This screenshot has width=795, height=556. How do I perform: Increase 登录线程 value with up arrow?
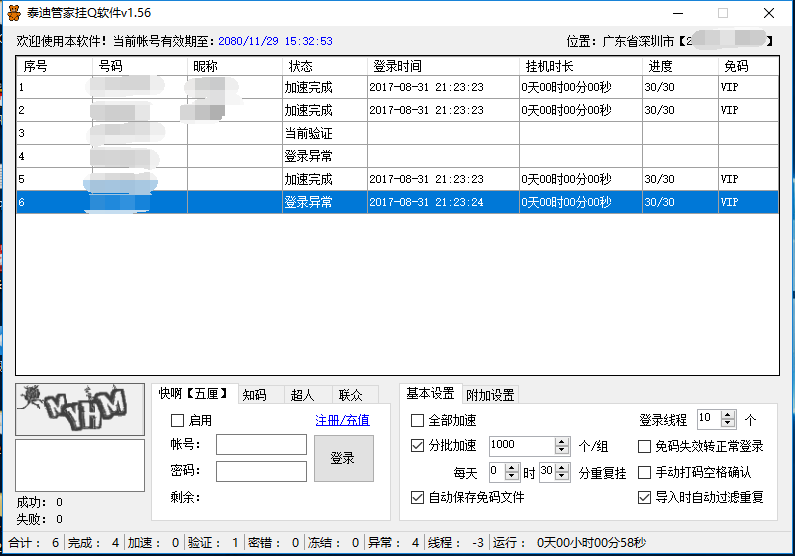728,414
